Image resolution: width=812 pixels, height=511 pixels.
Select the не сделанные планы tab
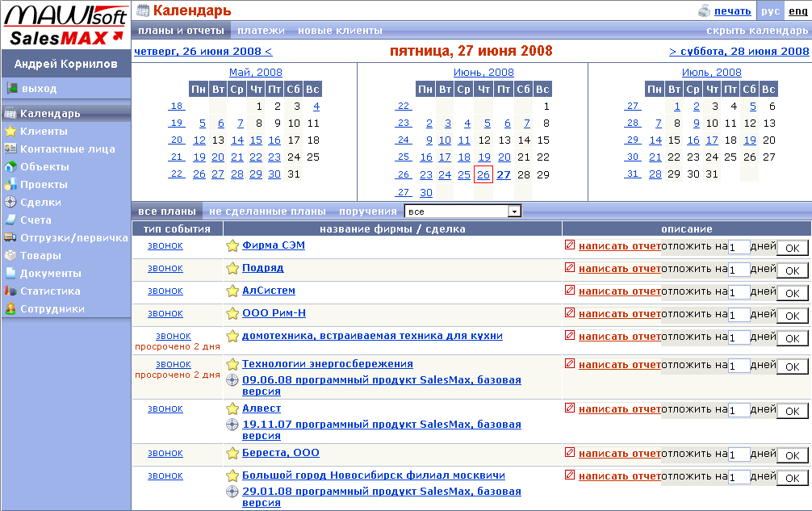pyautogui.click(x=267, y=212)
